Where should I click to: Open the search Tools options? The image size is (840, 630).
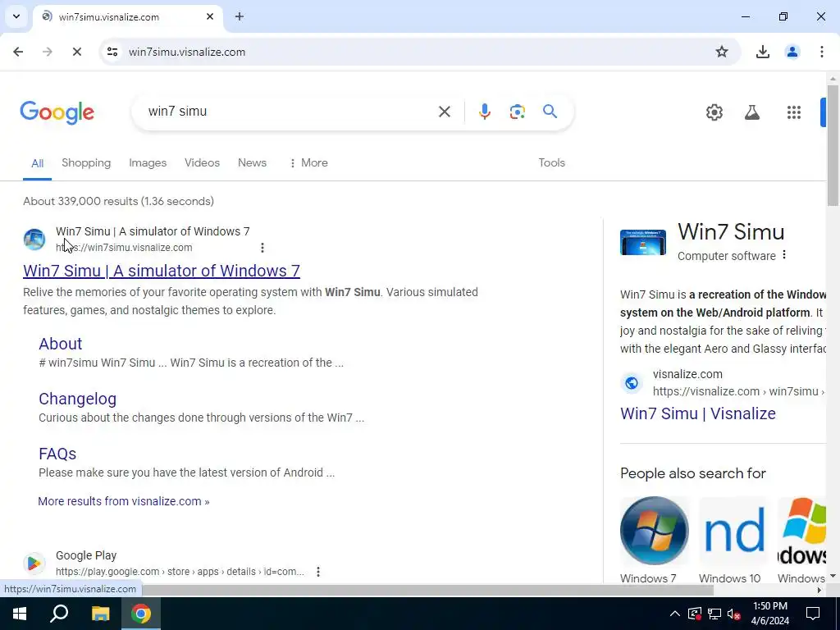click(x=552, y=163)
